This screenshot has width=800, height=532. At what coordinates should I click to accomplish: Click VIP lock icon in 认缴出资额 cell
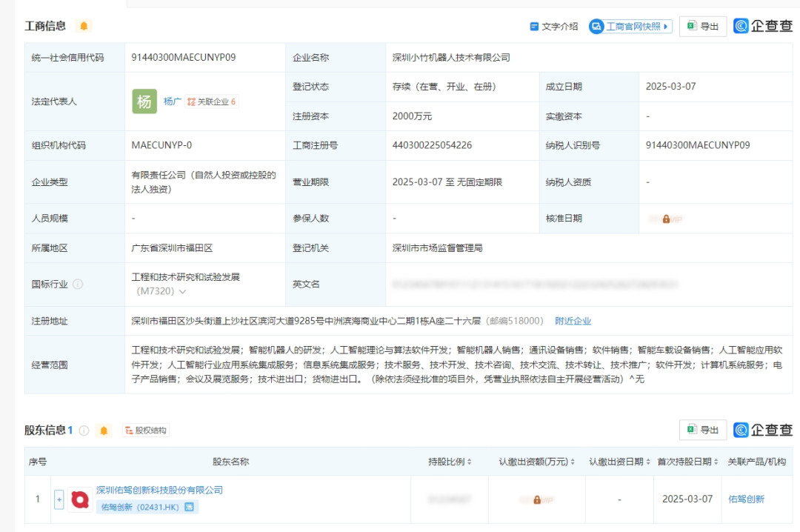click(537, 500)
